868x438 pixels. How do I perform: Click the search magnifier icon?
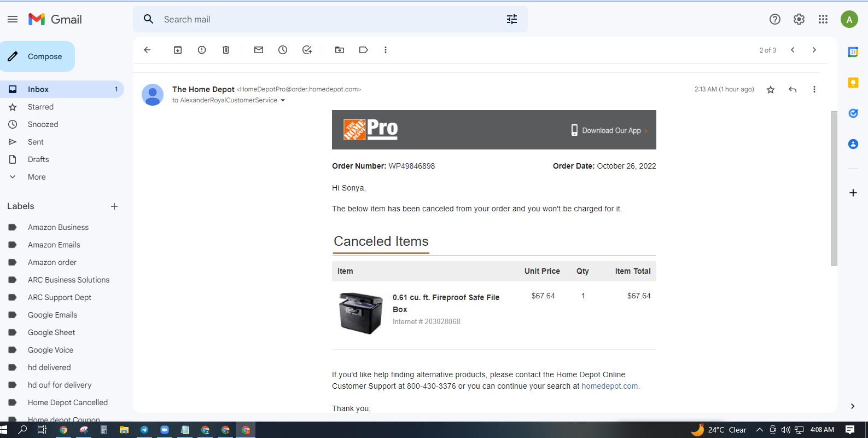(x=148, y=19)
